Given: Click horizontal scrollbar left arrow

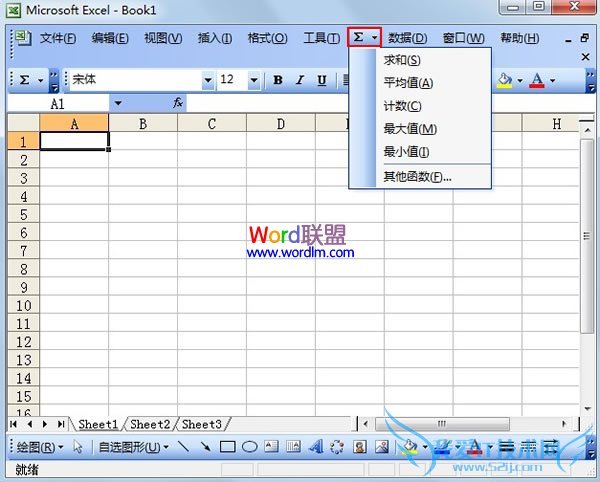Looking at the screenshot, I should pos(366,423).
